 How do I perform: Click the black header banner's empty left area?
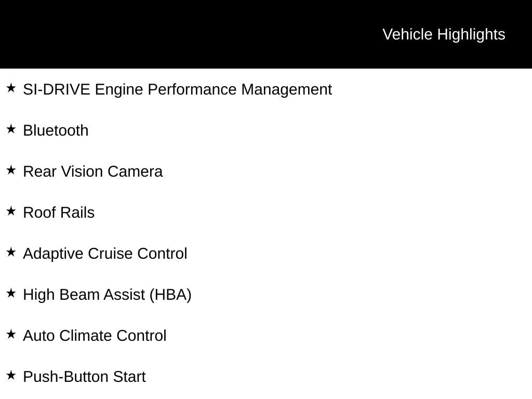[156, 34]
